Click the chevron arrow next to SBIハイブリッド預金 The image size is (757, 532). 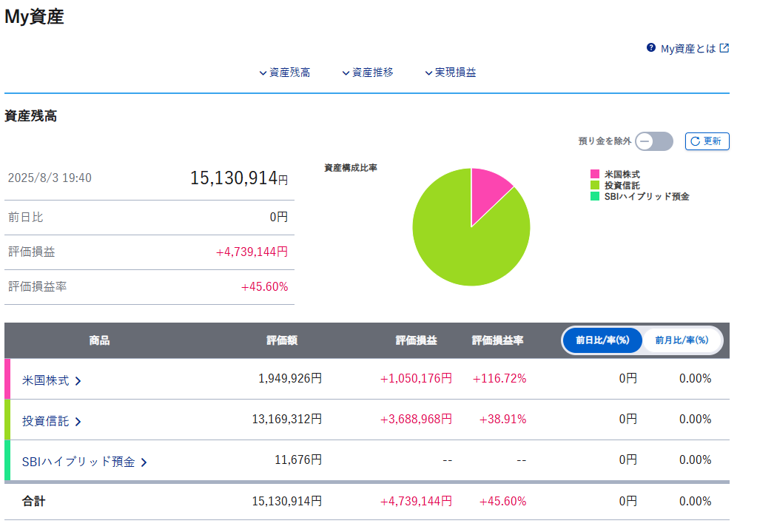[x=144, y=462]
